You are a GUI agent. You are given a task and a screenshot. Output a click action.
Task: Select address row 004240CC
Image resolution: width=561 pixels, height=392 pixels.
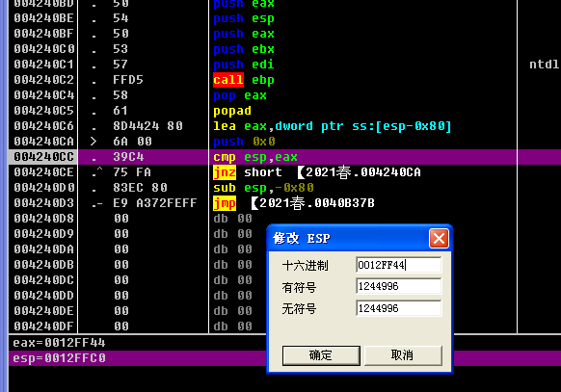[284, 157]
